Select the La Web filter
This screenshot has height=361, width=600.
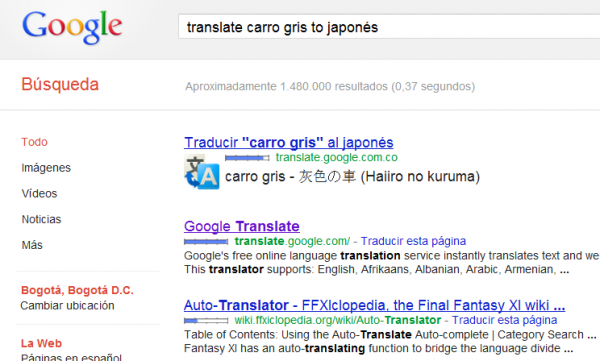(41, 343)
